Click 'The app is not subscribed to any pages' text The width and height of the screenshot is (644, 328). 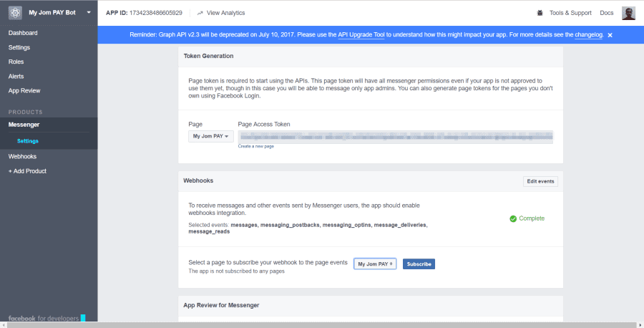click(236, 271)
